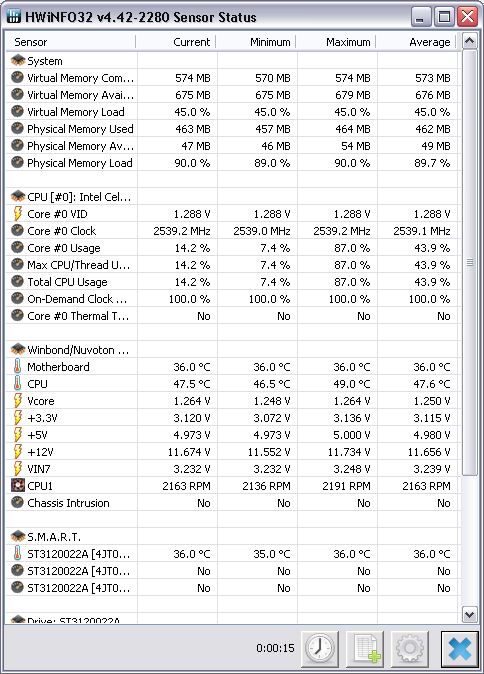
Task: Click the scrollbar down arrow
Action: 469,615
